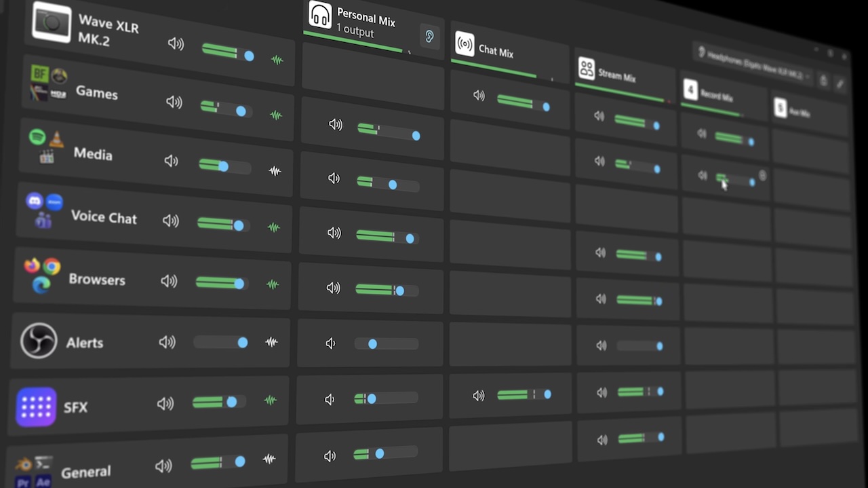
Task: Select the Aux Mix header
Action: [x=799, y=111]
